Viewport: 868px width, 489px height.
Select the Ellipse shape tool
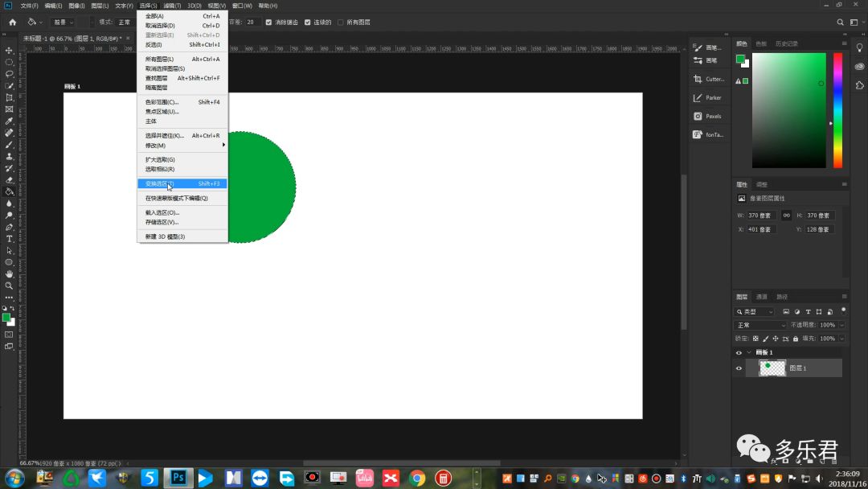(9, 262)
